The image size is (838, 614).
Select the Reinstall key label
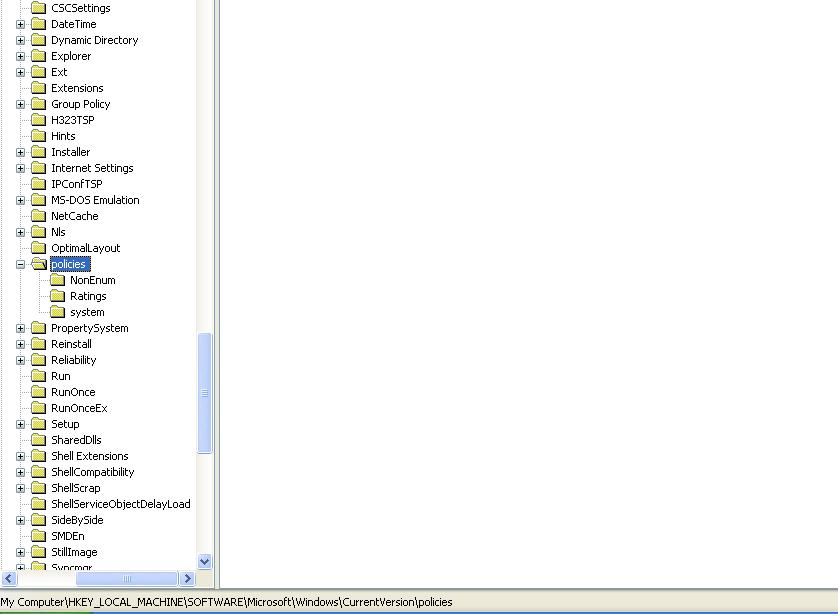pos(71,344)
